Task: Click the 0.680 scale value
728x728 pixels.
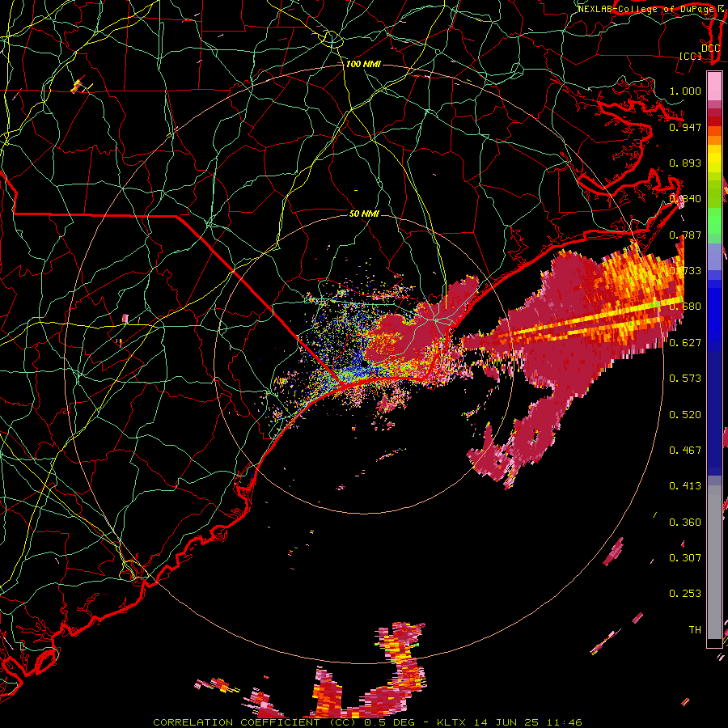Action: [685, 307]
